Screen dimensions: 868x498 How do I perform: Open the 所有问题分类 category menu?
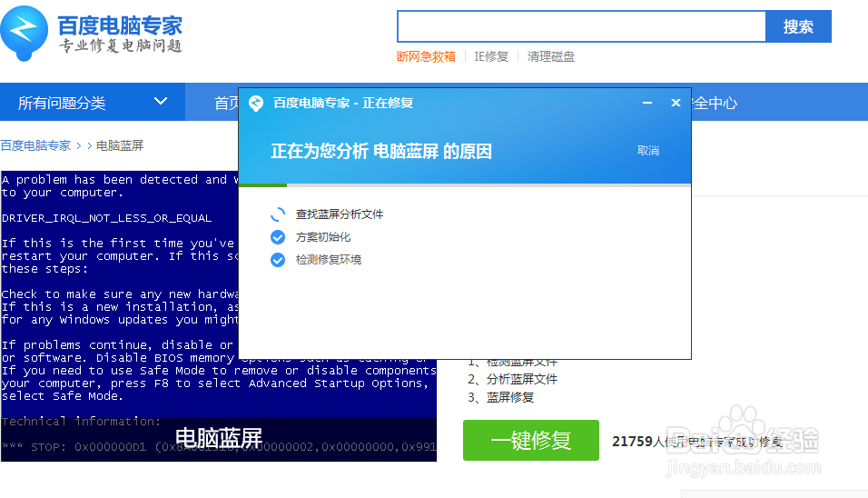(93, 103)
